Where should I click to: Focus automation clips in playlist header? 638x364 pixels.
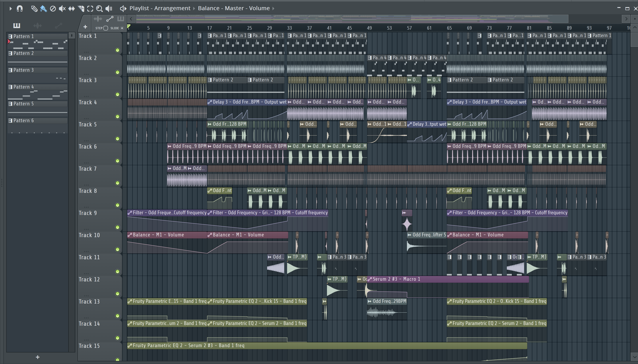coord(110,19)
